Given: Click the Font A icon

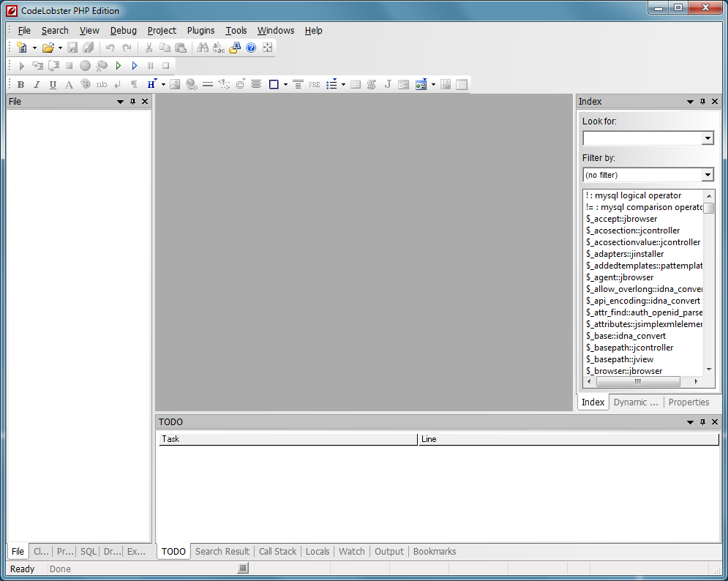Looking at the screenshot, I should 69,85.
